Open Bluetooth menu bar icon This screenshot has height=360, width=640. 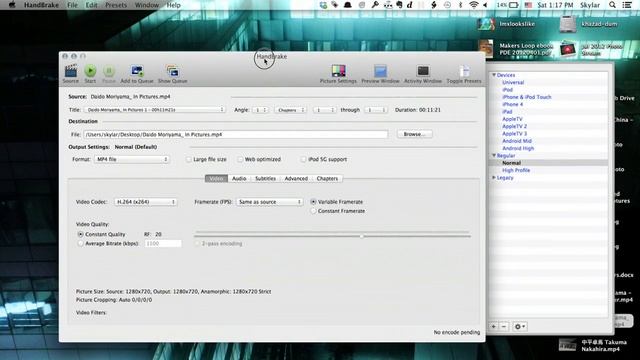click(x=460, y=5)
